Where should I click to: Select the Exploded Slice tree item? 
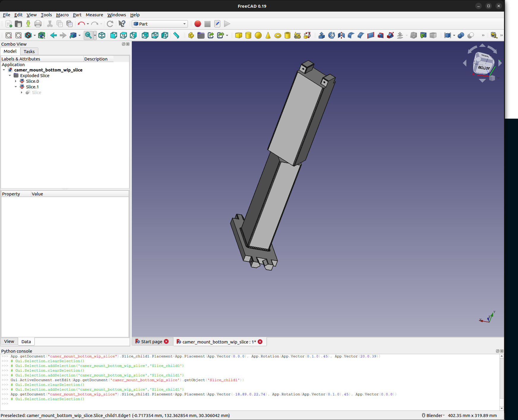[x=35, y=75]
